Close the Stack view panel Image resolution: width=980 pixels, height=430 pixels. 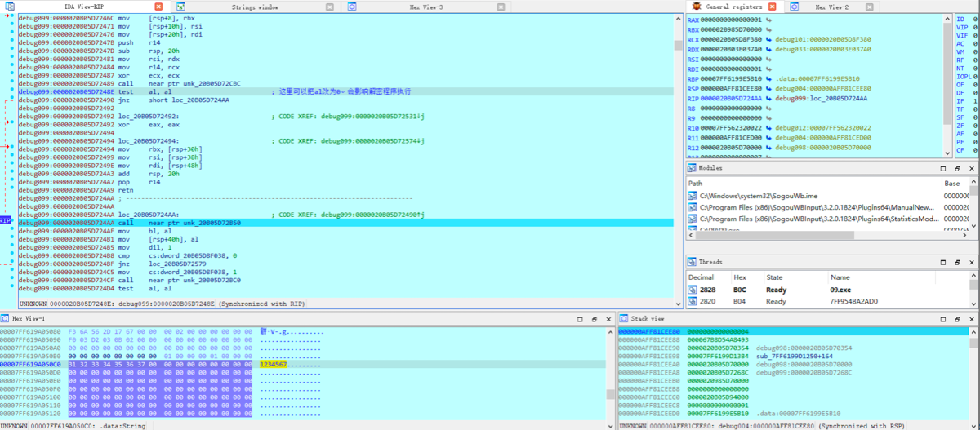coord(973,318)
